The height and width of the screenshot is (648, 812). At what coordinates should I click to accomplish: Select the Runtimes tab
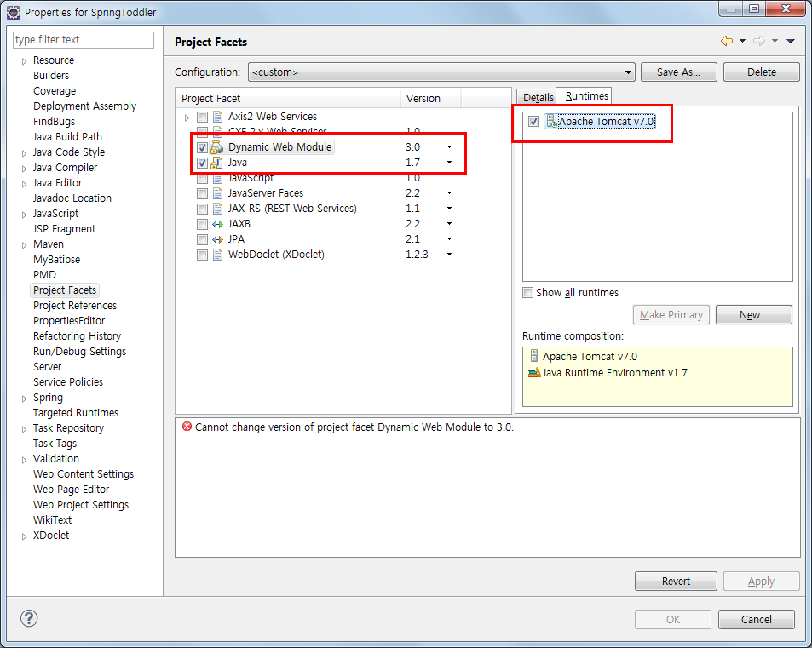click(586, 95)
